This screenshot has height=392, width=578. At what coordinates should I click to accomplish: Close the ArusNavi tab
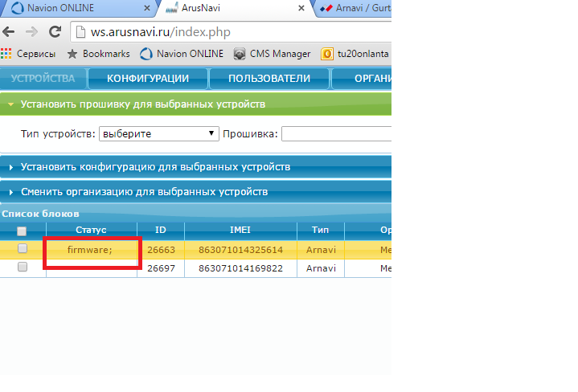[x=301, y=8]
